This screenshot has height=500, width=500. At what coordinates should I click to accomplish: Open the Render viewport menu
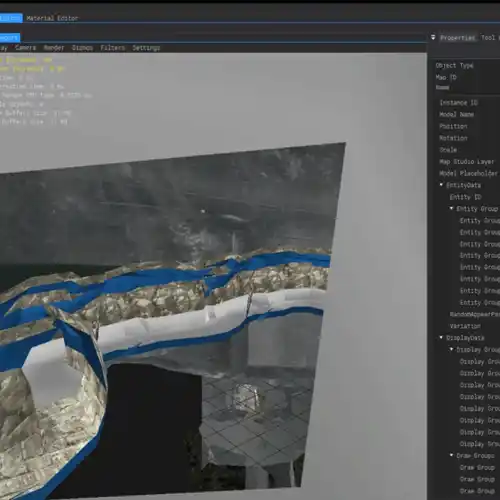tap(54, 48)
